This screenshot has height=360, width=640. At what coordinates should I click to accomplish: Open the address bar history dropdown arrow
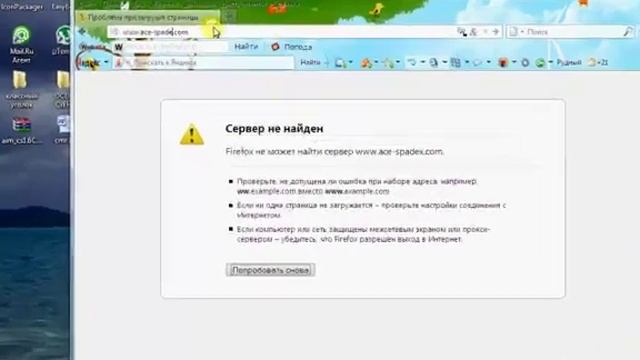point(485,32)
